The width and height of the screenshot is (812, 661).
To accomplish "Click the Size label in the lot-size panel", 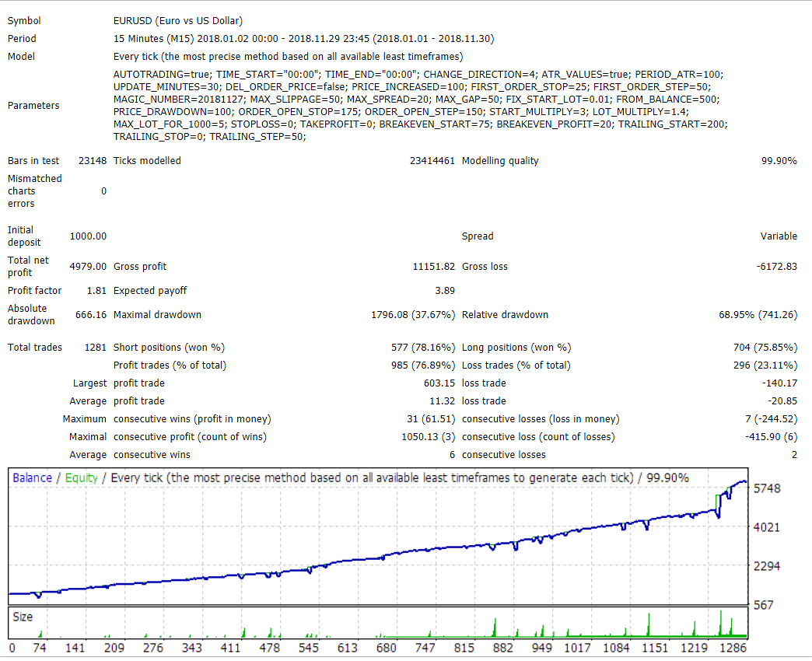I will 23,617.
